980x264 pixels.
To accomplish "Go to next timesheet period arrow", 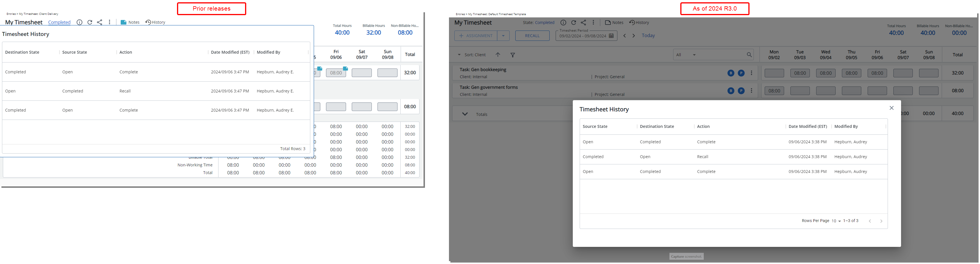I will [x=633, y=36].
